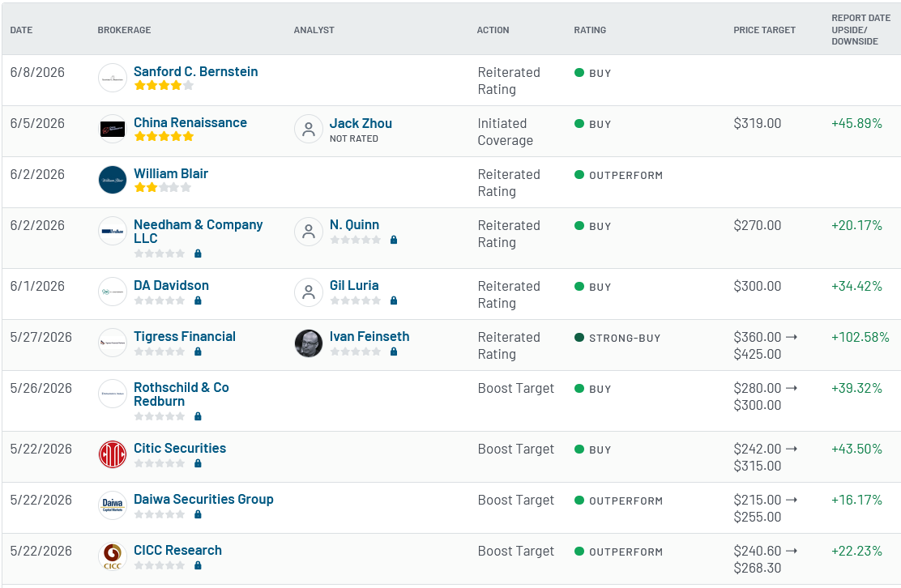Viewport: 901px width, 588px height.
Task: Open the William Blair brokerage link
Action: coord(171,174)
